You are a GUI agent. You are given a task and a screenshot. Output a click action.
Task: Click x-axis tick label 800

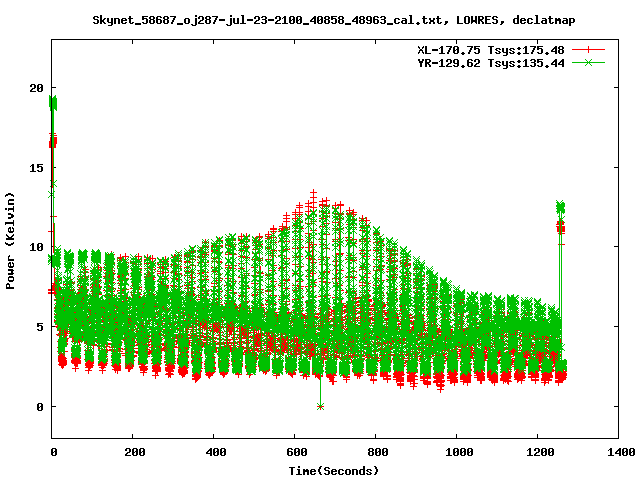(377, 452)
